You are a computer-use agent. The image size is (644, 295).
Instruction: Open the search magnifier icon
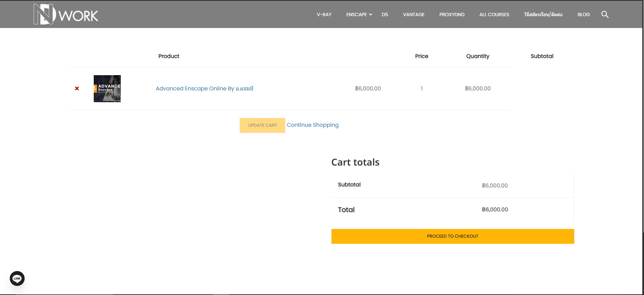tap(605, 14)
